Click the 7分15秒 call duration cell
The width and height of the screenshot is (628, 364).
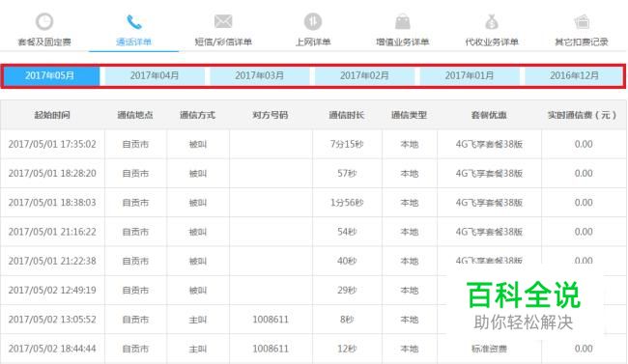click(x=347, y=144)
